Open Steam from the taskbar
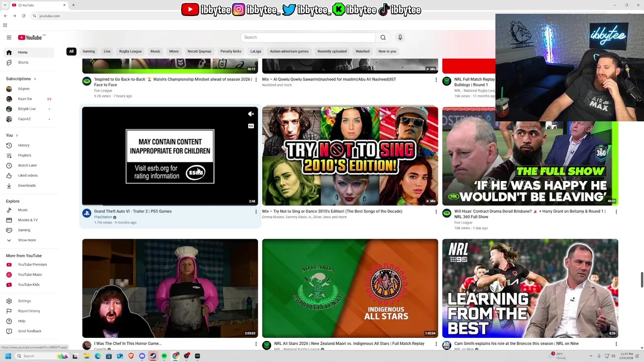Screen dimensions: 644x362 [x=153, y=356]
